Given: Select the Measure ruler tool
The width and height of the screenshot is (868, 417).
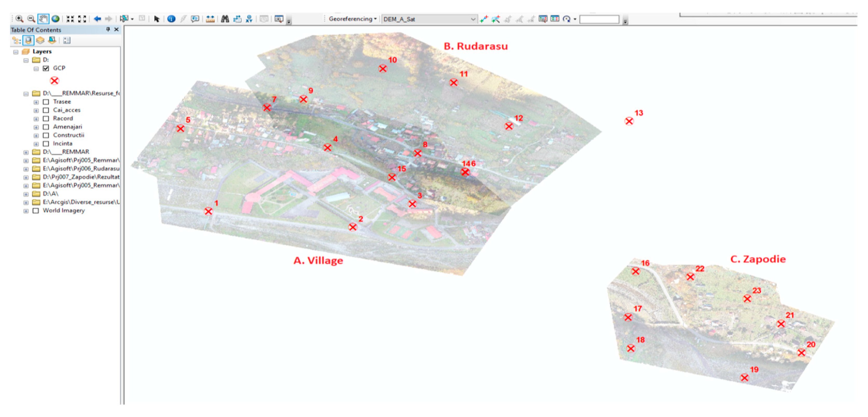Looking at the screenshot, I should tap(210, 19).
